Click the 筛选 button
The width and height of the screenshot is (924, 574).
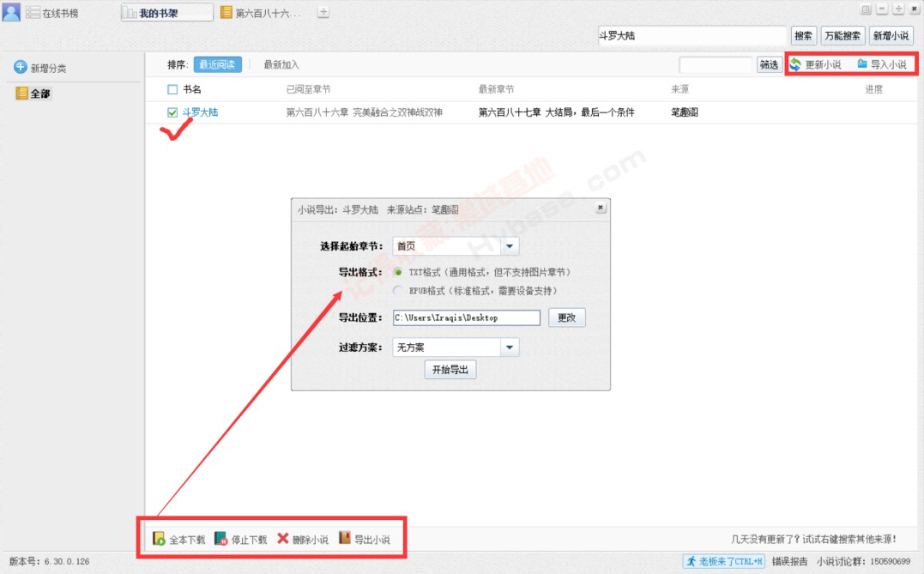[769, 64]
